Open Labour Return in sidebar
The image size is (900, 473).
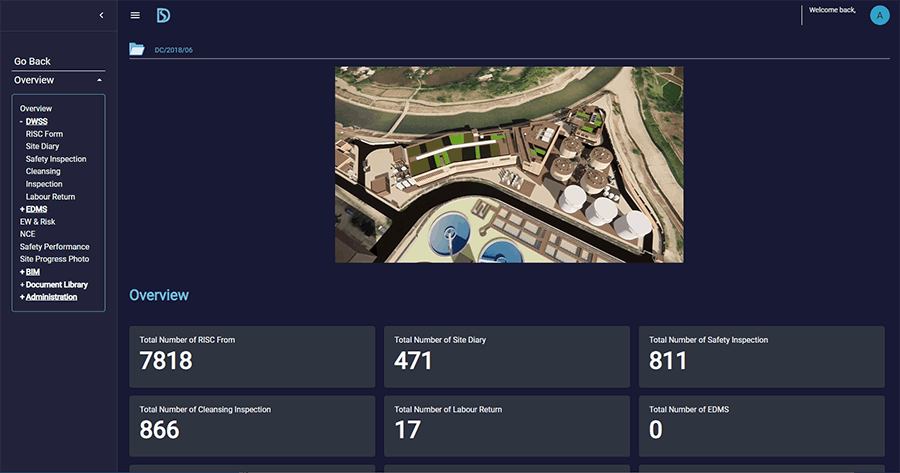tap(50, 197)
